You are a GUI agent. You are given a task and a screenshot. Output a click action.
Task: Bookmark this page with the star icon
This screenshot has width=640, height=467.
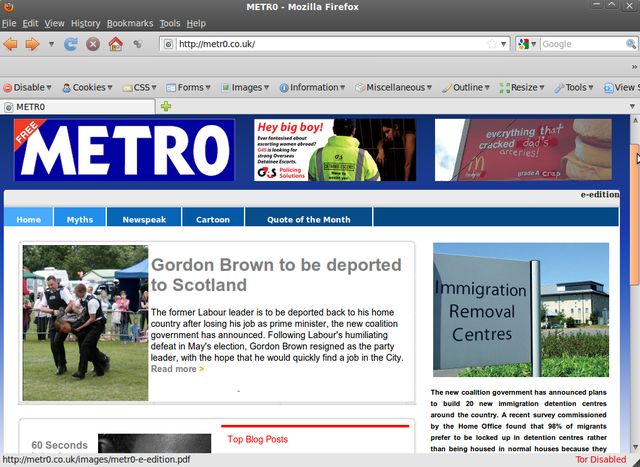point(491,44)
